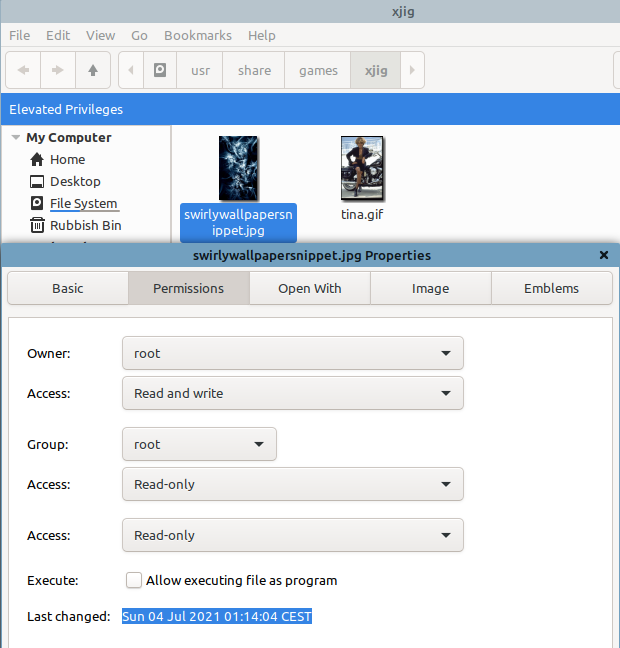Screen dimensions: 620x648
Task: Collapse the My Computer tree section
Action: click(x=16, y=138)
